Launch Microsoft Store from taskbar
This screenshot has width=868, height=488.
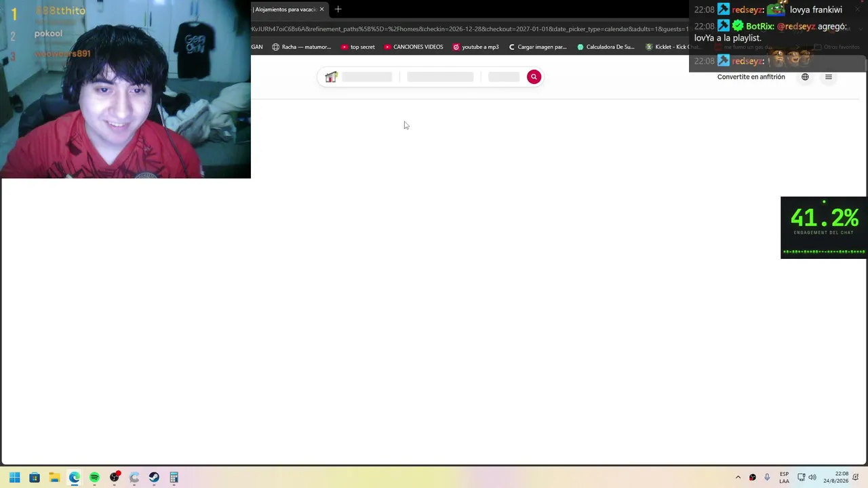(x=35, y=478)
